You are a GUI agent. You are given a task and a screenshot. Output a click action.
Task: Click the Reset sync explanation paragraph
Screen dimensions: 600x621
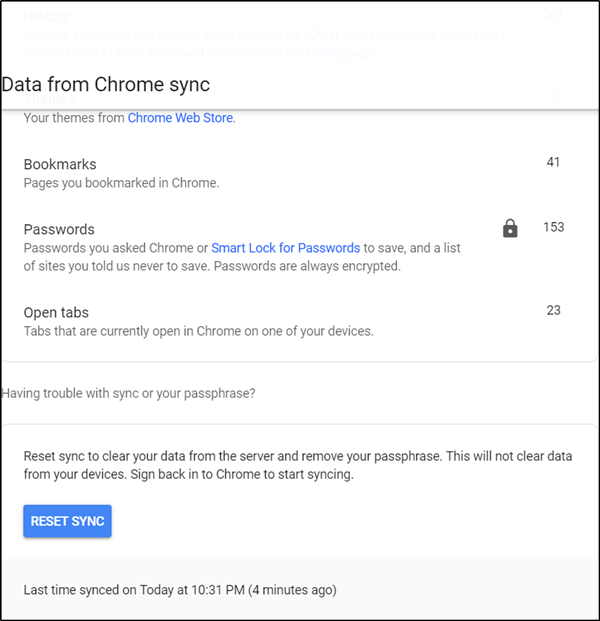(x=297, y=465)
